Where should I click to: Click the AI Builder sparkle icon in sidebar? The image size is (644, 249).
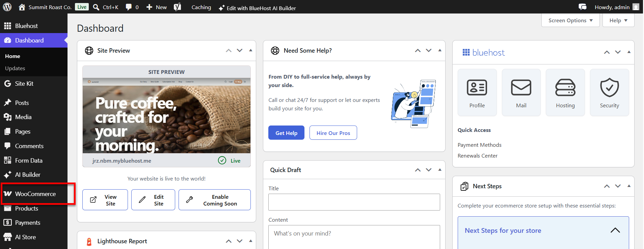[7, 175]
